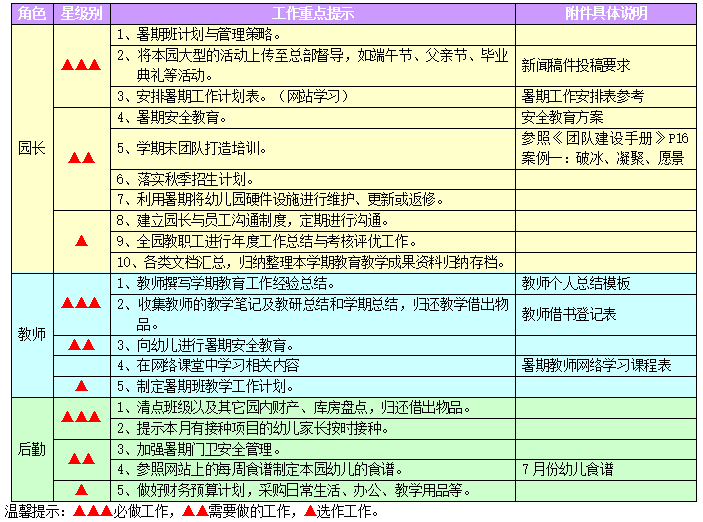This screenshot has width=703, height=522.
Task: Click the single triangle beside 做好财务预算计划
Action: pos(81,490)
